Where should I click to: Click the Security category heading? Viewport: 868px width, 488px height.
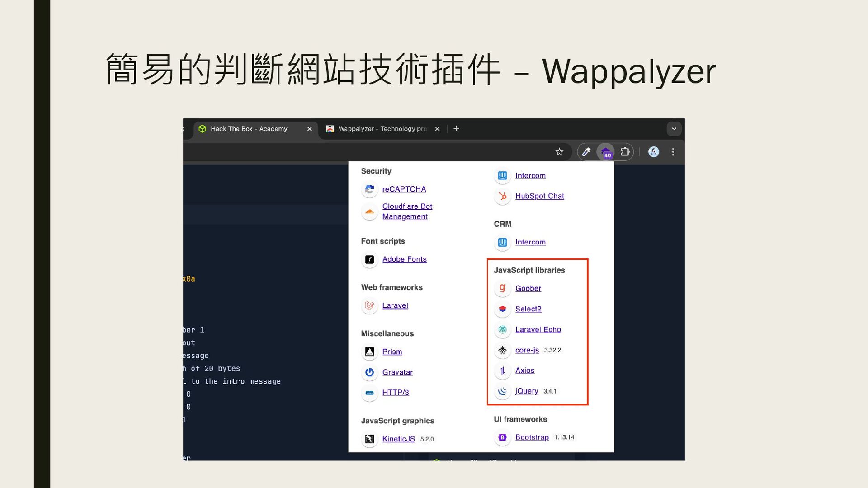pyautogui.click(x=376, y=171)
